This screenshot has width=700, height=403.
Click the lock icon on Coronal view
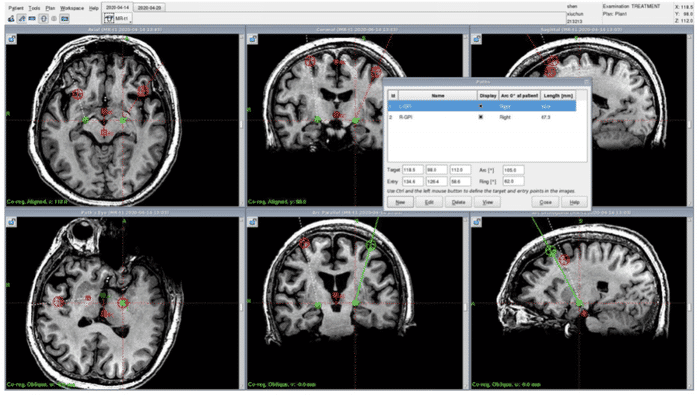tap(253, 40)
